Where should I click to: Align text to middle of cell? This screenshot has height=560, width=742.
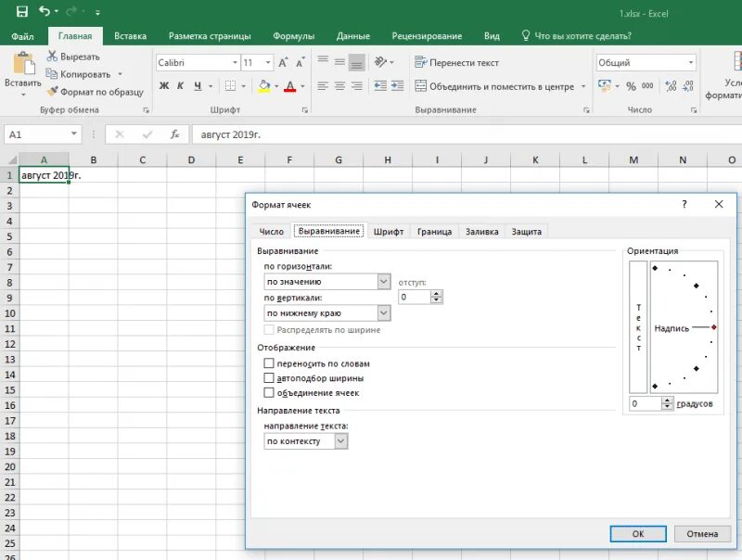tap(339, 62)
